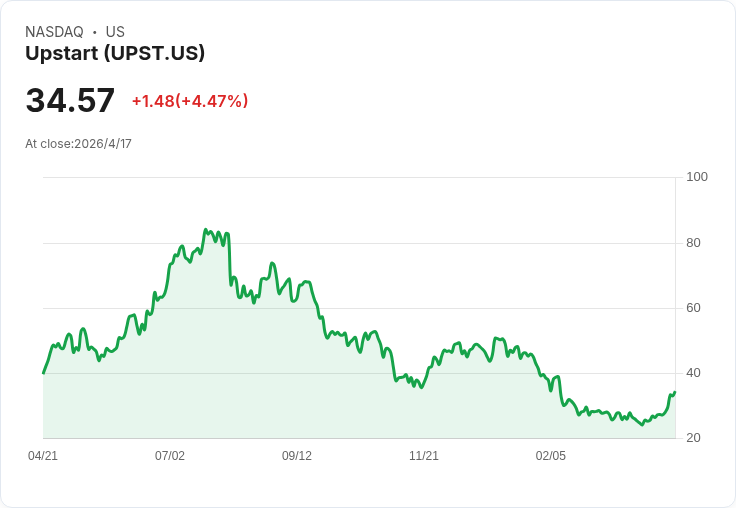Screen dimensions: 736x508
Task: Click the dot separator between NASDAQ and US
Action: [x=95, y=32]
